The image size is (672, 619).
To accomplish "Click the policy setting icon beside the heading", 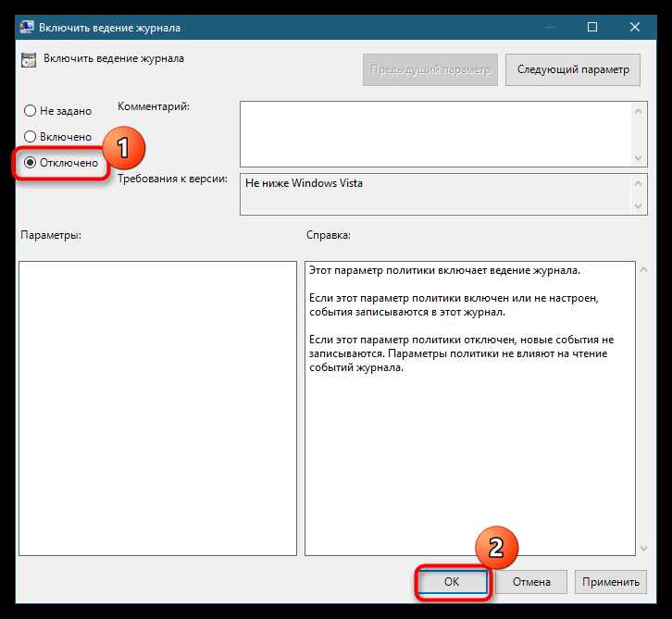I will coord(29,60).
